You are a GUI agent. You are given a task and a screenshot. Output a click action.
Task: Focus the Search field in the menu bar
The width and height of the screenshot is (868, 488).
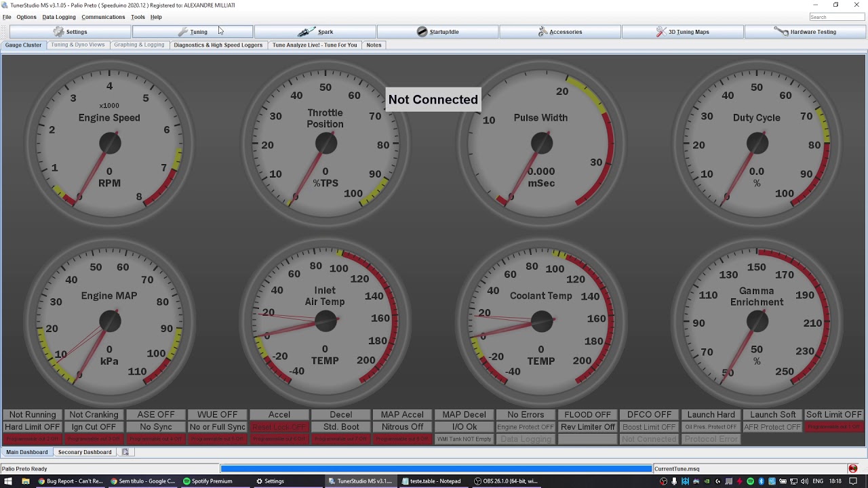[x=837, y=17]
